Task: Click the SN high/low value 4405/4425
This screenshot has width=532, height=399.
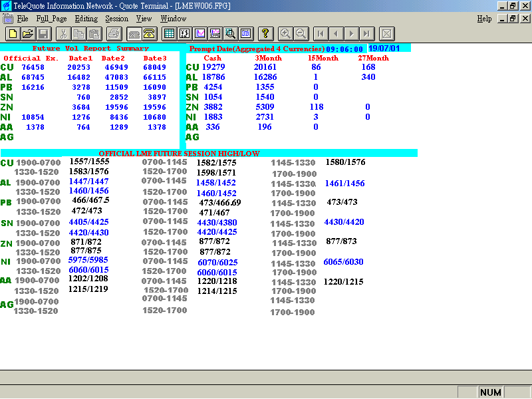Action: pyautogui.click(x=88, y=222)
